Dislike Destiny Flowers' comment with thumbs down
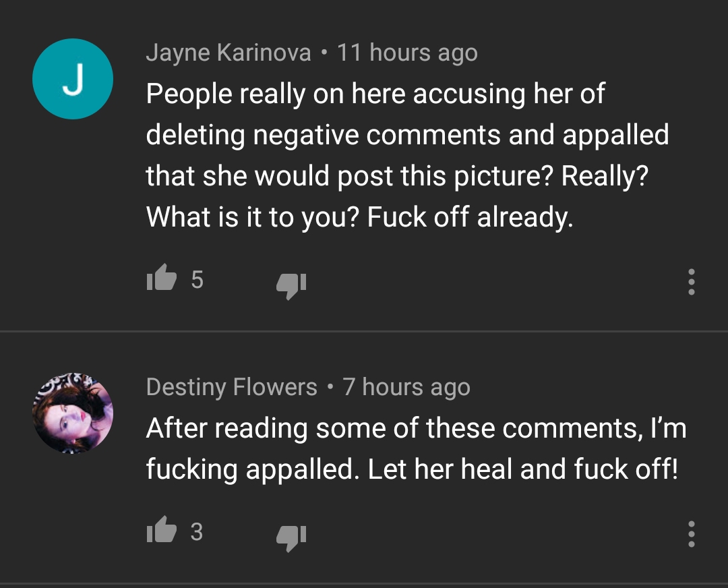 pyautogui.click(x=291, y=538)
